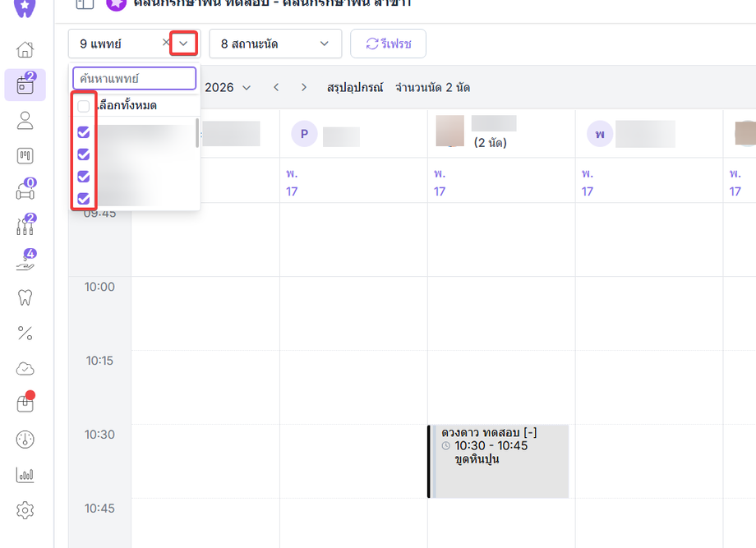Click the purple star clinic badge
Screen dimensions: 756x548
click(116, 4)
